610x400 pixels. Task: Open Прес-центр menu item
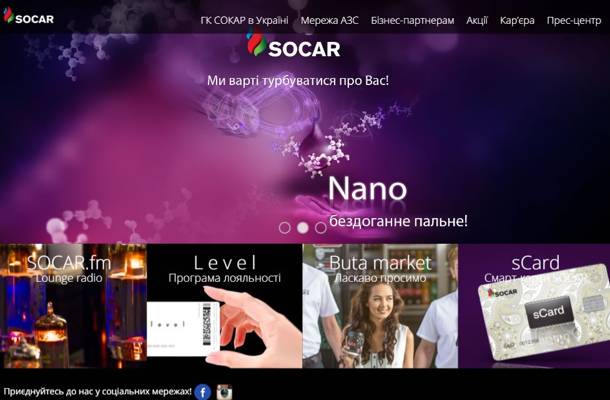pos(574,20)
